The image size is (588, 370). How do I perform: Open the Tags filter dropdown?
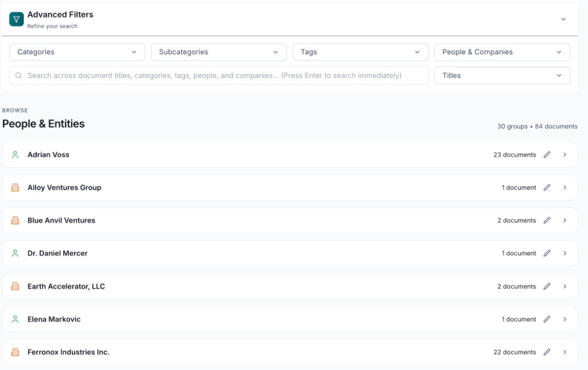pos(360,52)
